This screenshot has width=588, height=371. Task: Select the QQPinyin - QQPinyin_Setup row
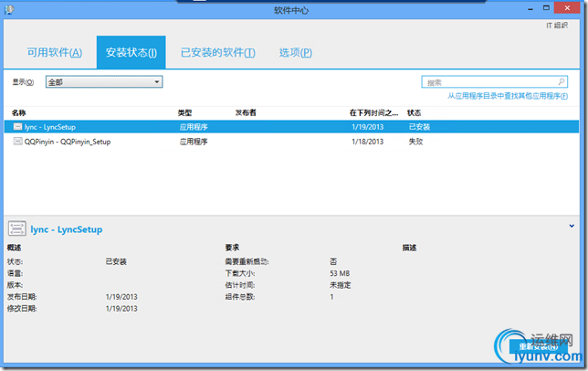pyautogui.click(x=291, y=142)
